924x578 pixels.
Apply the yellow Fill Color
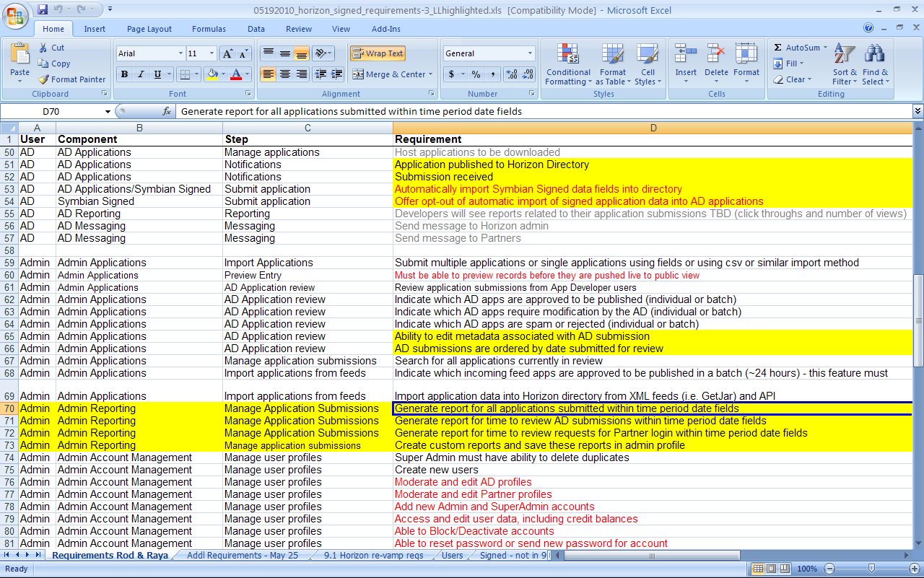pos(212,74)
